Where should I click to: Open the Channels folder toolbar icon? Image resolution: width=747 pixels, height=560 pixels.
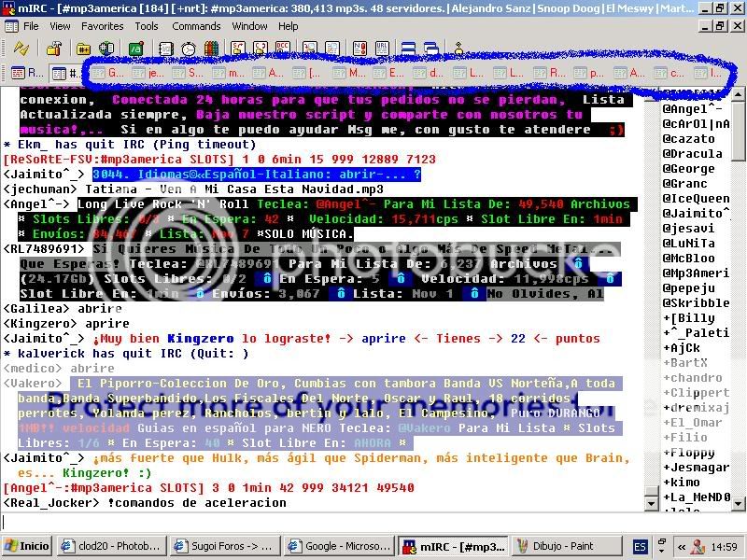pos(83,49)
